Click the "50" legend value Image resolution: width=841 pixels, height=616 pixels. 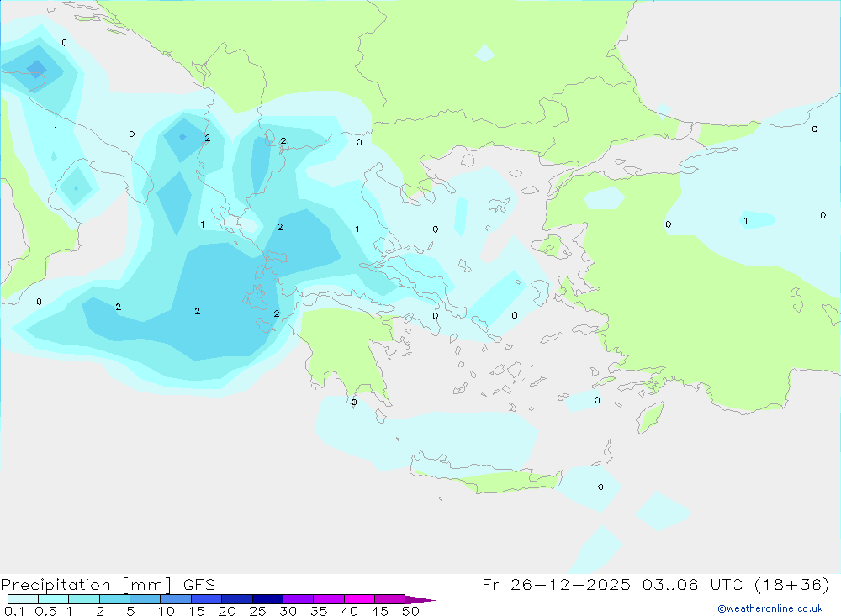411,611
